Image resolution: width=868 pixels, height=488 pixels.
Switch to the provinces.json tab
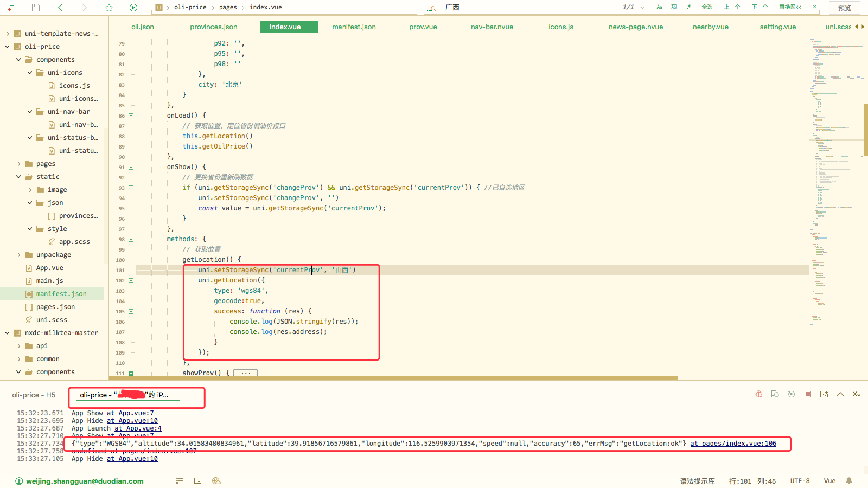click(214, 27)
